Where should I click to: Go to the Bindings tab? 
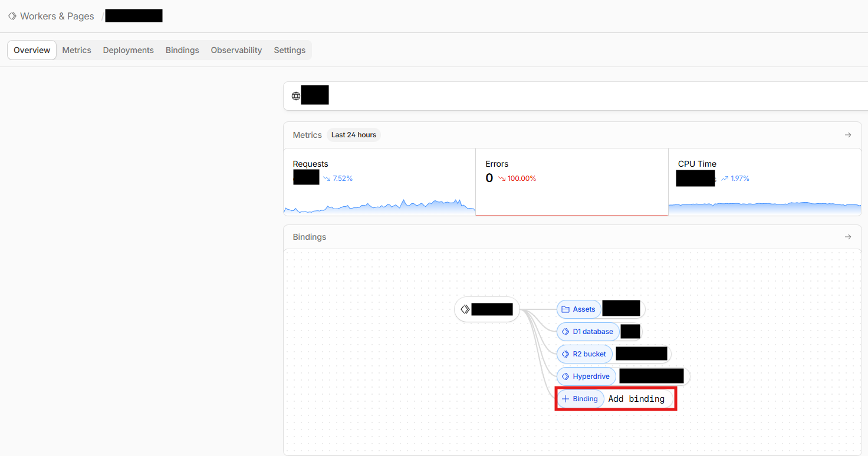point(182,50)
